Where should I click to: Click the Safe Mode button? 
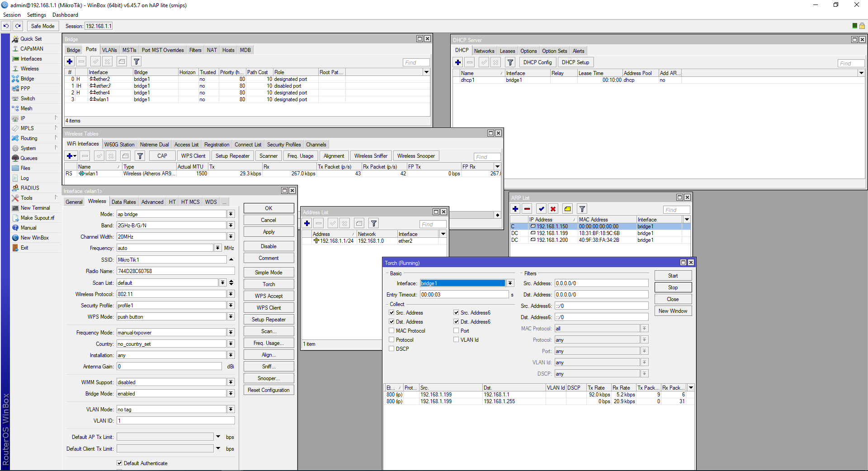(x=42, y=26)
